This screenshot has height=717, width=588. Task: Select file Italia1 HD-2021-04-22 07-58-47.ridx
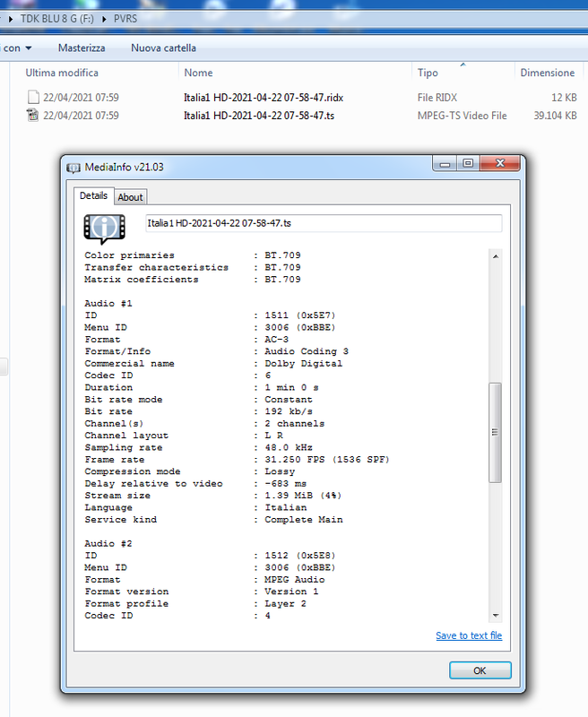[264, 98]
